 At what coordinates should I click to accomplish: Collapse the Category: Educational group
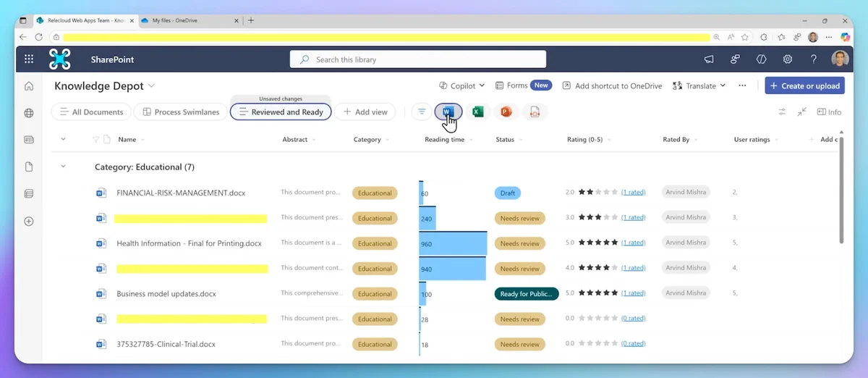(x=63, y=167)
